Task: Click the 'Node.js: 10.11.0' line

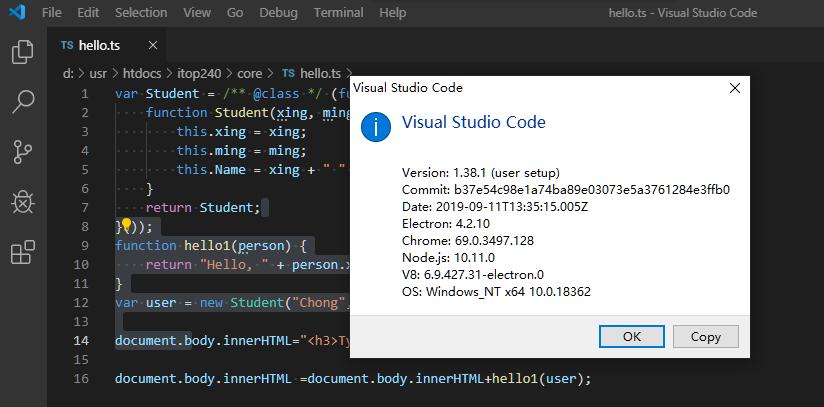Action: [448, 258]
